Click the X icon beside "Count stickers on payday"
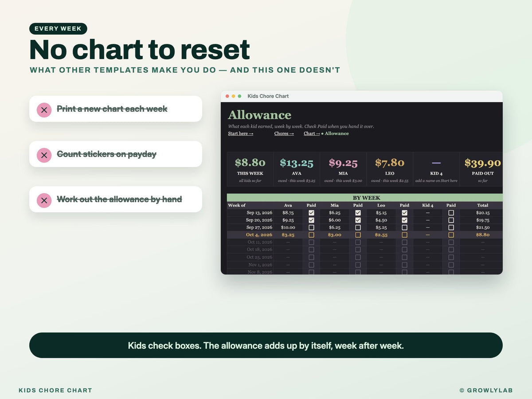The width and height of the screenshot is (532, 399). click(x=44, y=155)
